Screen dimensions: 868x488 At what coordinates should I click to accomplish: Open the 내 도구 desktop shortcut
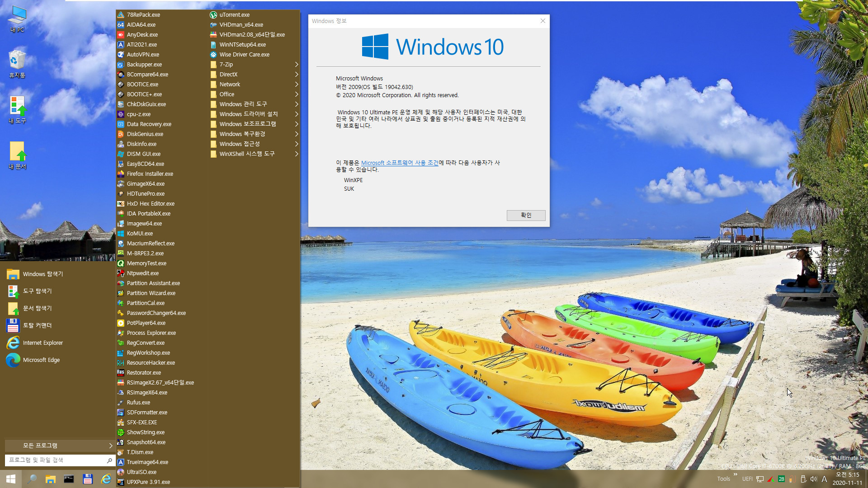[x=17, y=110]
